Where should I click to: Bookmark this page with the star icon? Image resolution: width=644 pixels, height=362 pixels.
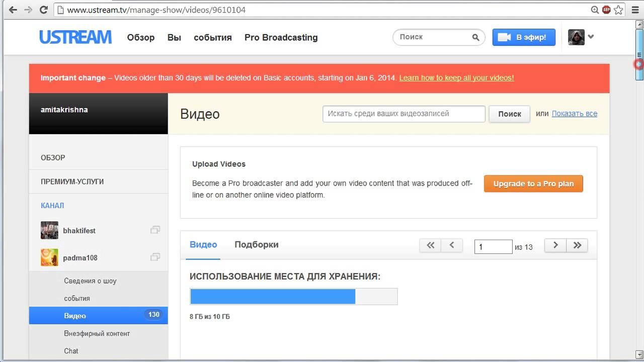[618, 10]
